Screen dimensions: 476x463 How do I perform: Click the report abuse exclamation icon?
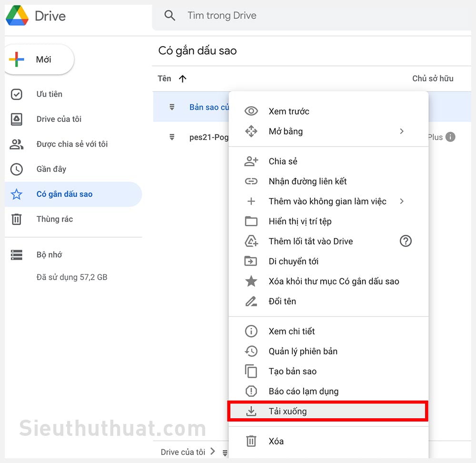pyautogui.click(x=251, y=391)
